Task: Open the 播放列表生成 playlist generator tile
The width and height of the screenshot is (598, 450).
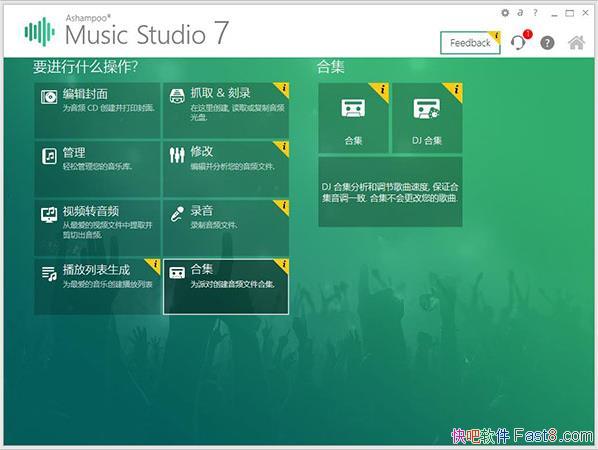Action: point(97,286)
